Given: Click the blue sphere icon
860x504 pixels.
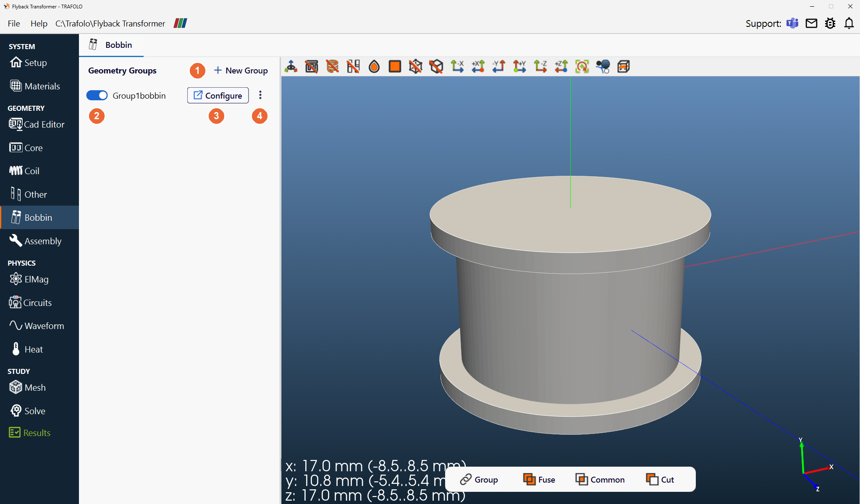Looking at the screenshot, I should [x=603, y=66].
